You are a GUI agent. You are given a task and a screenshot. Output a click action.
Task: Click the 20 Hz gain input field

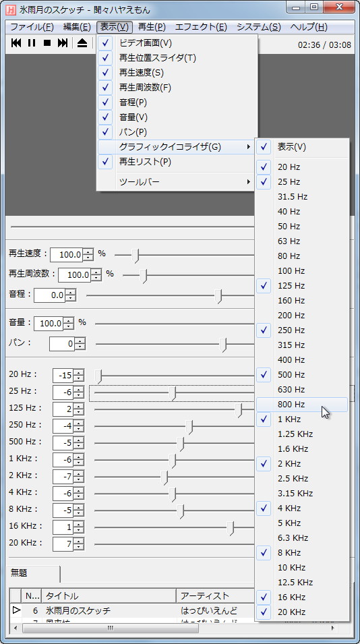tap(63, 376)
